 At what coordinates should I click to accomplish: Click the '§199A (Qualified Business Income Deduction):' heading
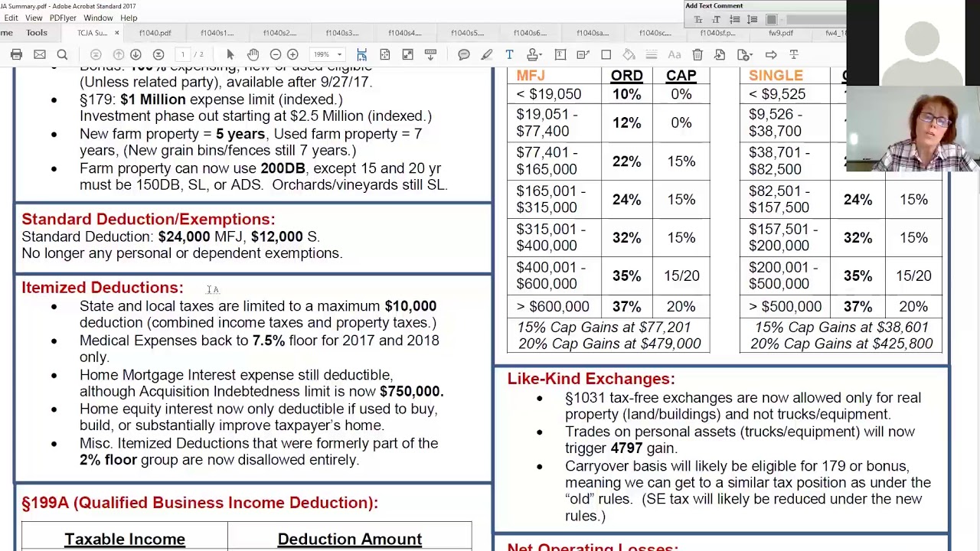[200, 503]
